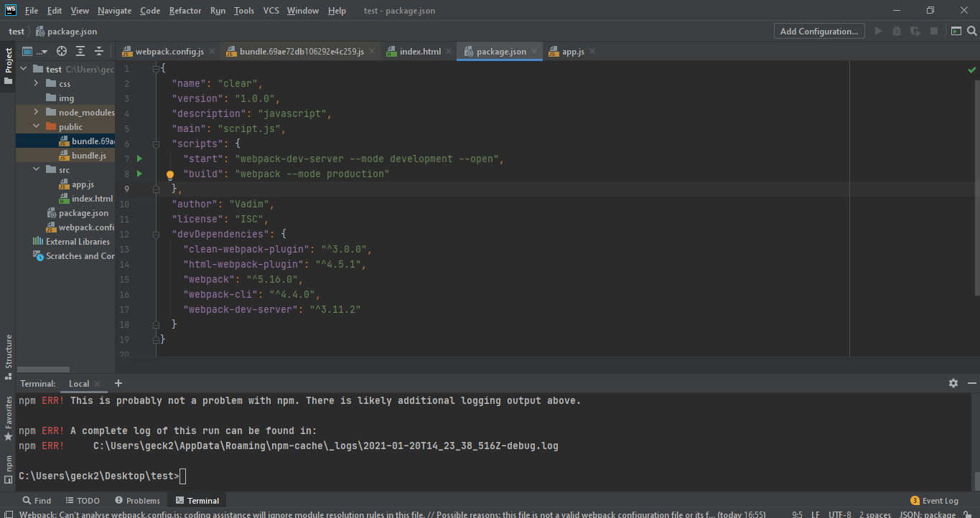This screenshot has height=518, width=980.
Task: Open the Favorites side tab
Action: tap(8, 418)
